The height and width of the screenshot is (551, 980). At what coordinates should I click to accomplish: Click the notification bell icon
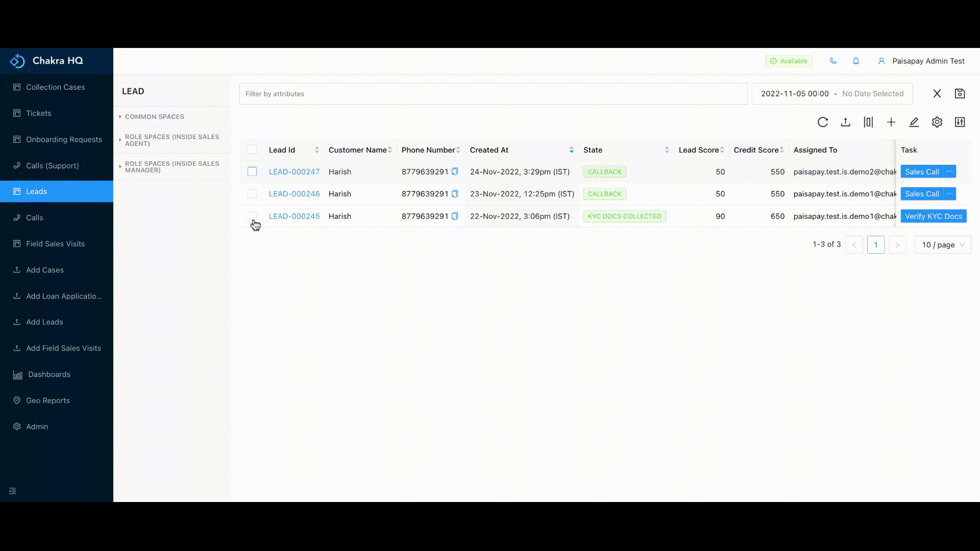[856, 61]
